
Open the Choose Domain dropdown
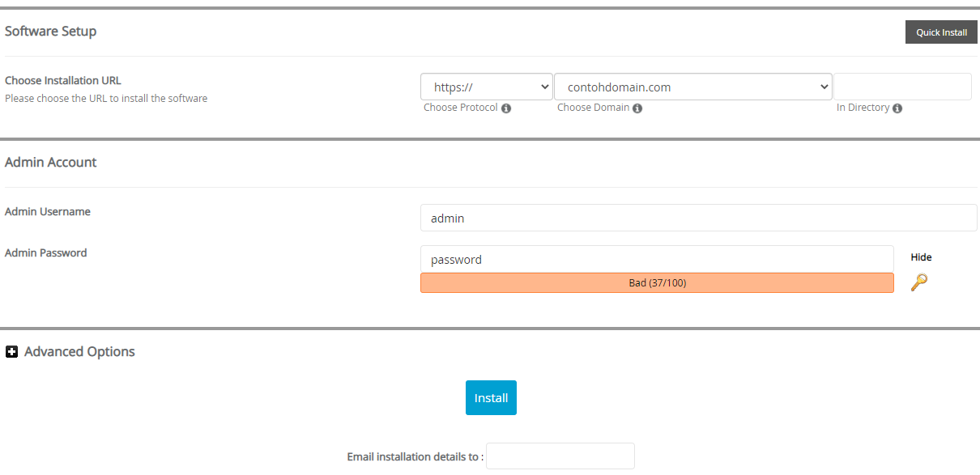(x=692, y=87)
